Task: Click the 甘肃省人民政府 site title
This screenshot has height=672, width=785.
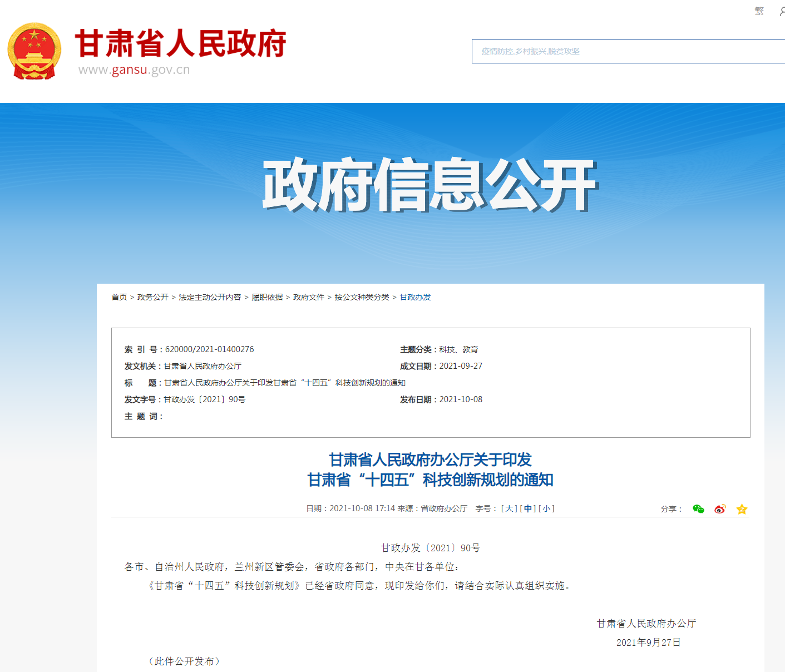Action: click(x=180, y=43)
